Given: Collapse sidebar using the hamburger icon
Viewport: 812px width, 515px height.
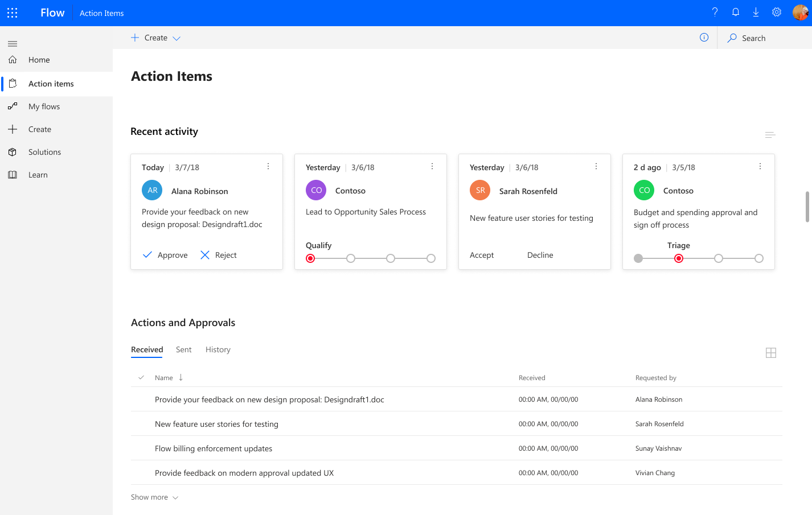Looking at the screenshot, I should [x=13, y=44].
